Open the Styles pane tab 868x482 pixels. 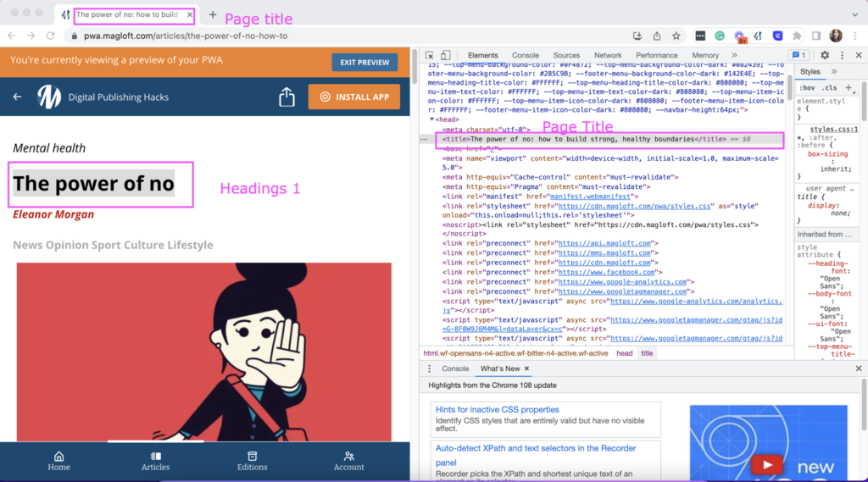pyautogui.click(x=810, y=72)
